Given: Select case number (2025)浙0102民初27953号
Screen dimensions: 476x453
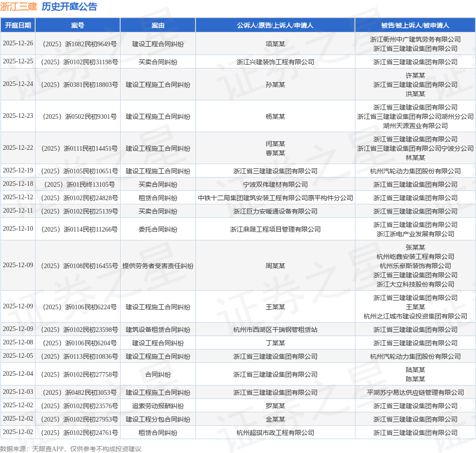Looking at the screenshot, I should pyautogui.click(x=79, y=419).
